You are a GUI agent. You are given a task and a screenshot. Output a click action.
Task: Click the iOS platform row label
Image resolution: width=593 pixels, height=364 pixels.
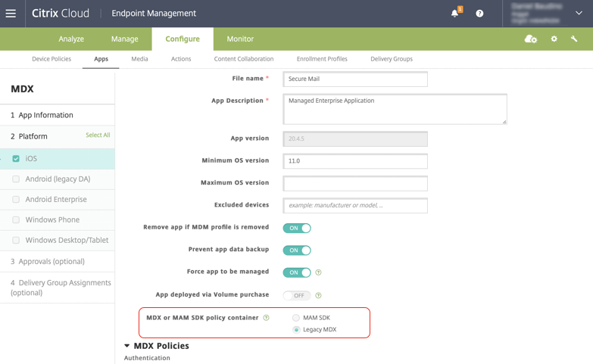click(x=31, y=158)
